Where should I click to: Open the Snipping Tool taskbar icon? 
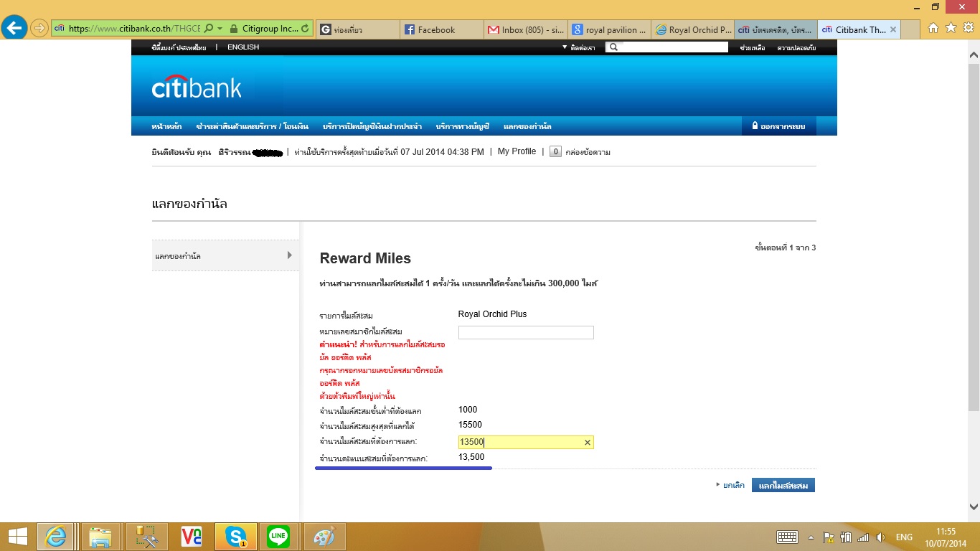click(146, 537)
